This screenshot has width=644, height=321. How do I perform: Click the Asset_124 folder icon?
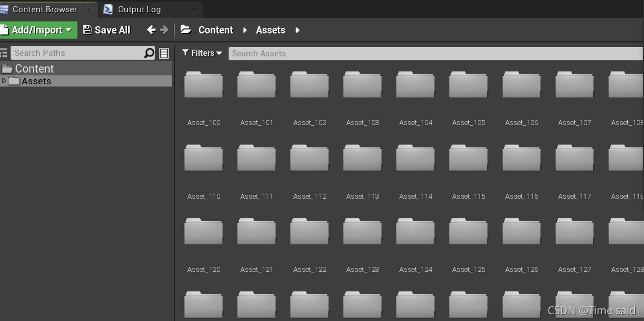pyautogui.click(x=415, y=232)
